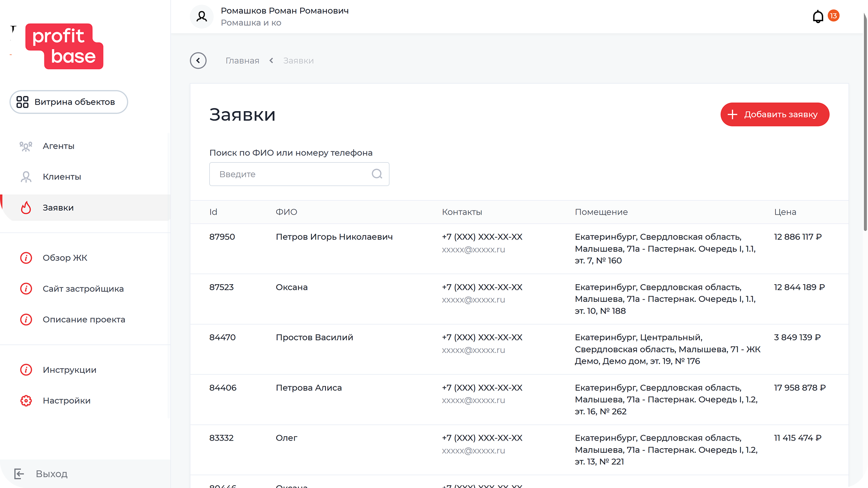Open client Петров Игорь Николаевич
Viewport: 868px width, 488px height.
click(334, 237)
